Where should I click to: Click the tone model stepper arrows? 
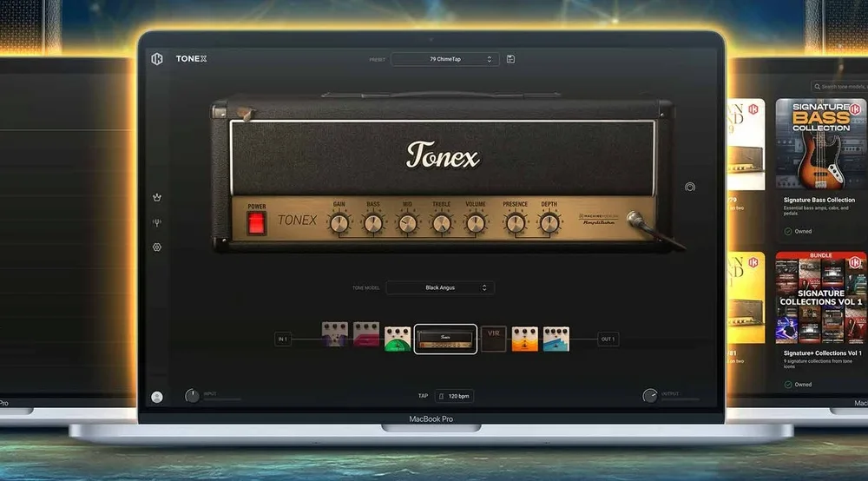(x=484, y=288)
